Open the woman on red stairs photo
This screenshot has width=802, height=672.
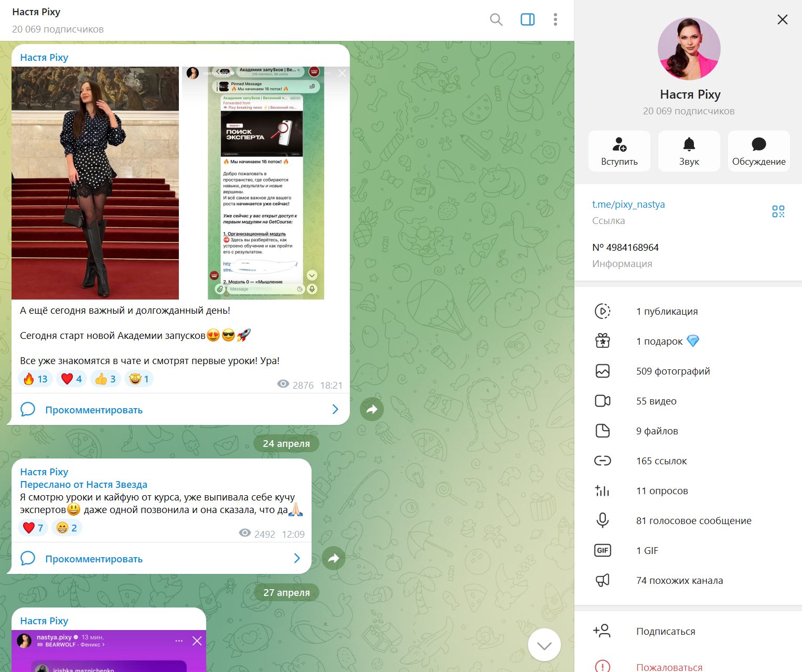point(95,183)
